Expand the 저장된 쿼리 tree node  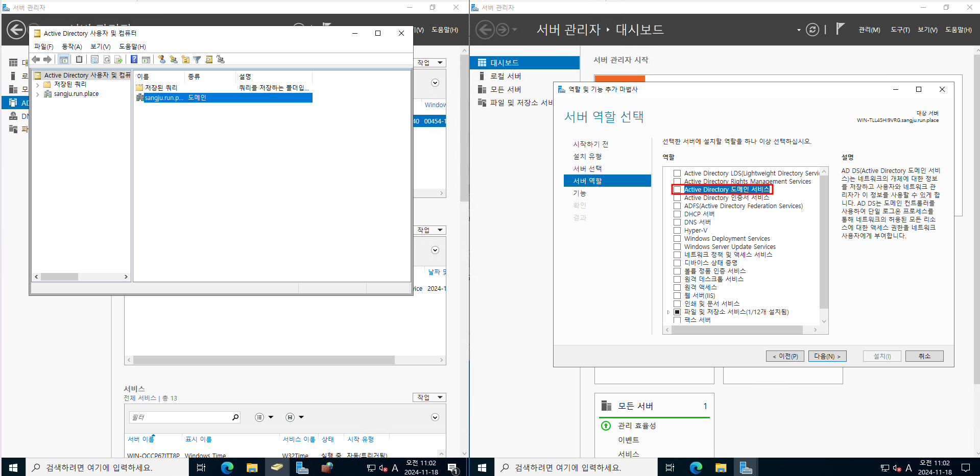tap(38, 85)
